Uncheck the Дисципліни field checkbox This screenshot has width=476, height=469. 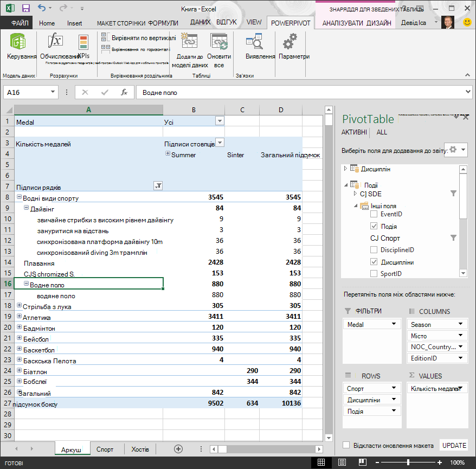[374, 262]
